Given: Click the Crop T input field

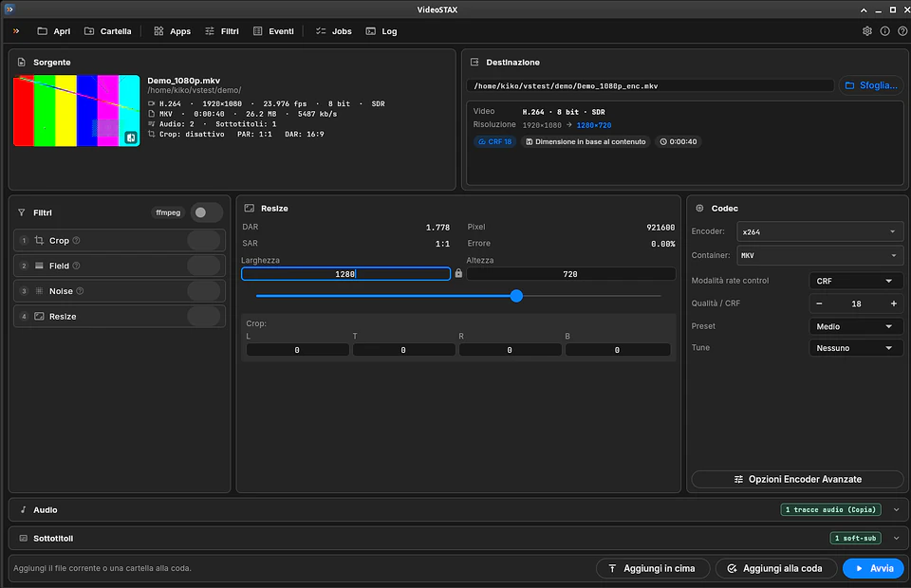Looking at the screenshot, I should click(403, 350).
